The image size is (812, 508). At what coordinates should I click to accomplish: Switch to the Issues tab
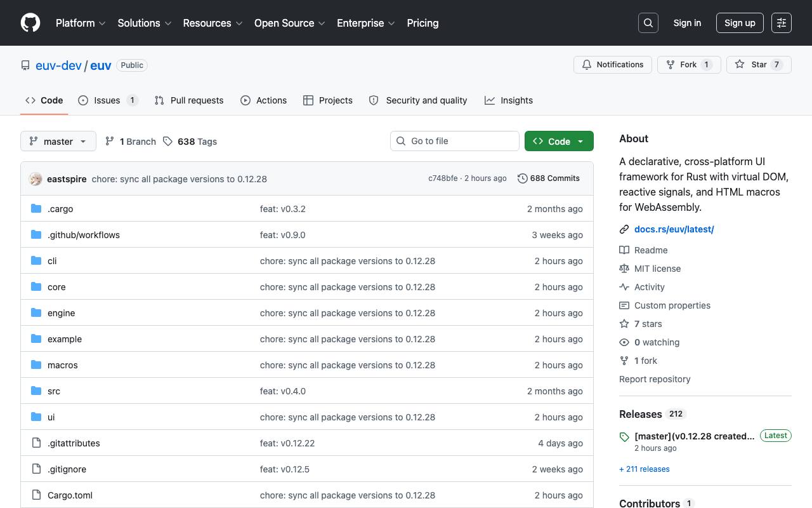(x=108, y=100)
